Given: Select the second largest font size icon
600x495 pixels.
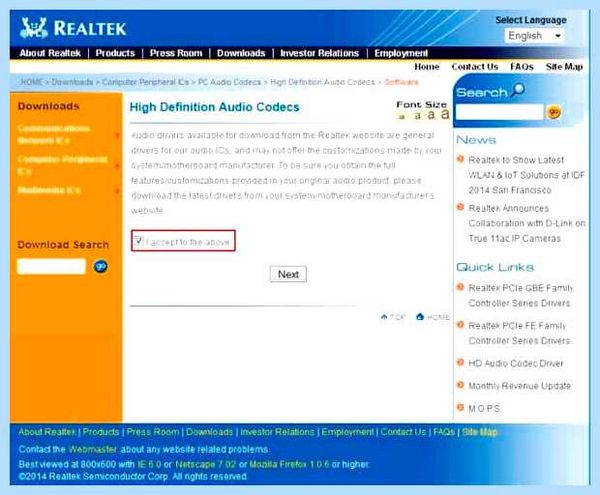Looking at the screenshot, I should 431,114.
